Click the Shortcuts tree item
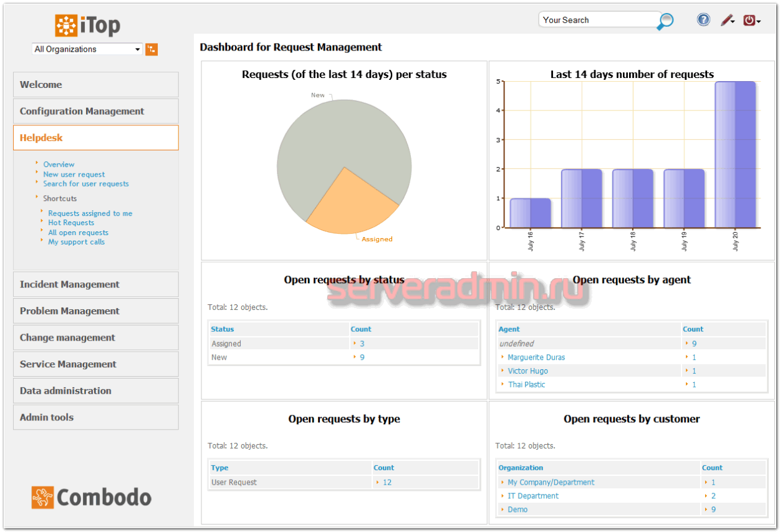Viewport: 780px width, 532px height. (60, 198)
